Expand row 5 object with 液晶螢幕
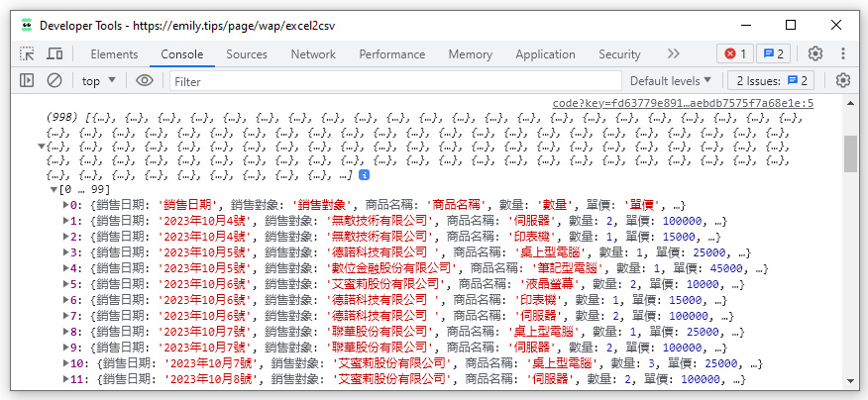 coord(66,284)
